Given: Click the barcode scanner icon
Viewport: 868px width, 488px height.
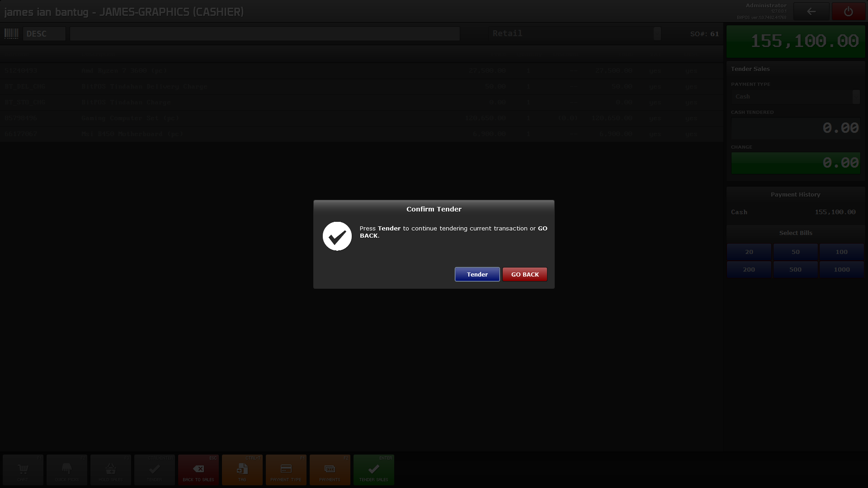Looking at the screenshot, I should (x=11, y=33).
